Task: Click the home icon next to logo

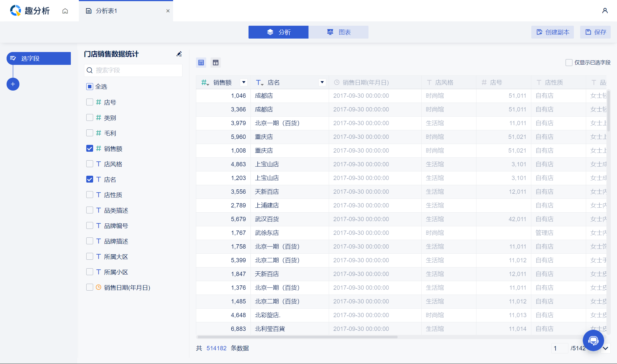Action: 65,11
